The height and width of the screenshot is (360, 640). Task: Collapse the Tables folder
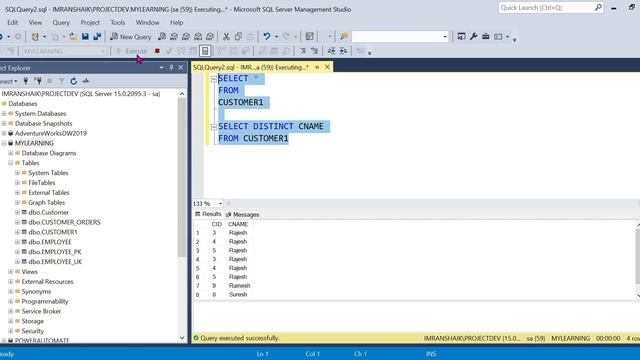pos(11,163)
